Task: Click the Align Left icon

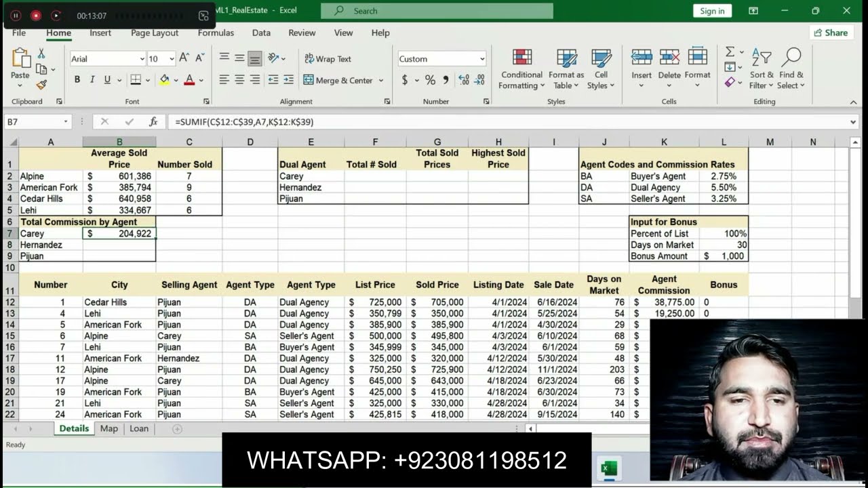Action: pyautogui.click(x=224, y=80)
